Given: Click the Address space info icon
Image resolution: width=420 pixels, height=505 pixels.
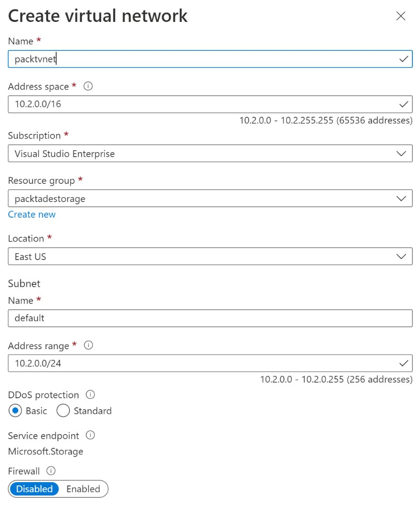Looking at the screenshot, I should tap(88, 87).
